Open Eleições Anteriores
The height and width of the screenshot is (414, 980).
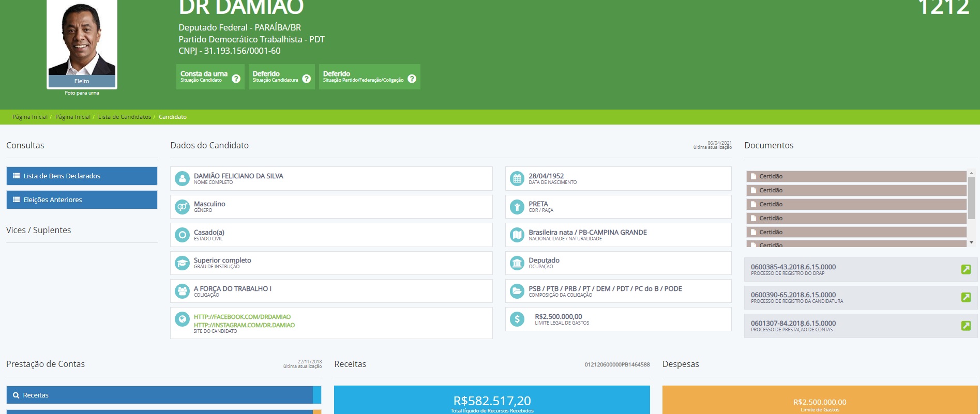[82, 200]
